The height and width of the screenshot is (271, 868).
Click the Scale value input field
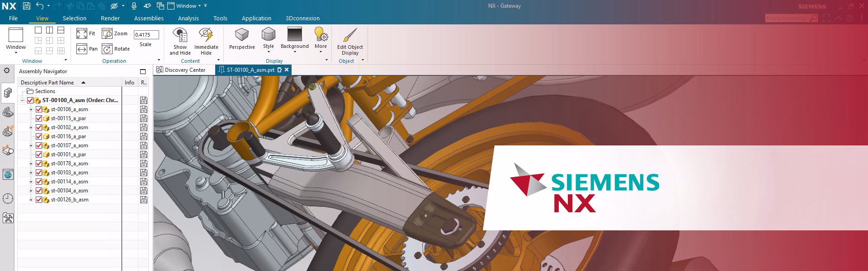(x=146, y=35)
